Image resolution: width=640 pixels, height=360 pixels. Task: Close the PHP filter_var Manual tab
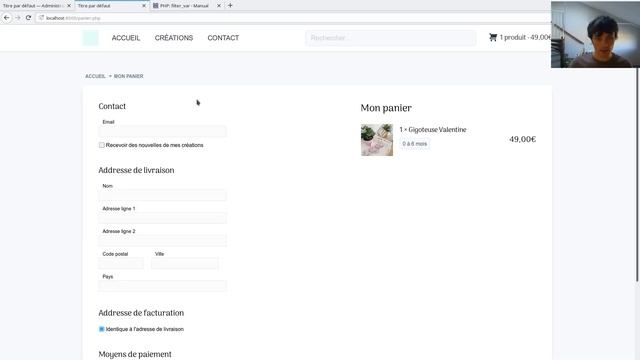point(219,6)
